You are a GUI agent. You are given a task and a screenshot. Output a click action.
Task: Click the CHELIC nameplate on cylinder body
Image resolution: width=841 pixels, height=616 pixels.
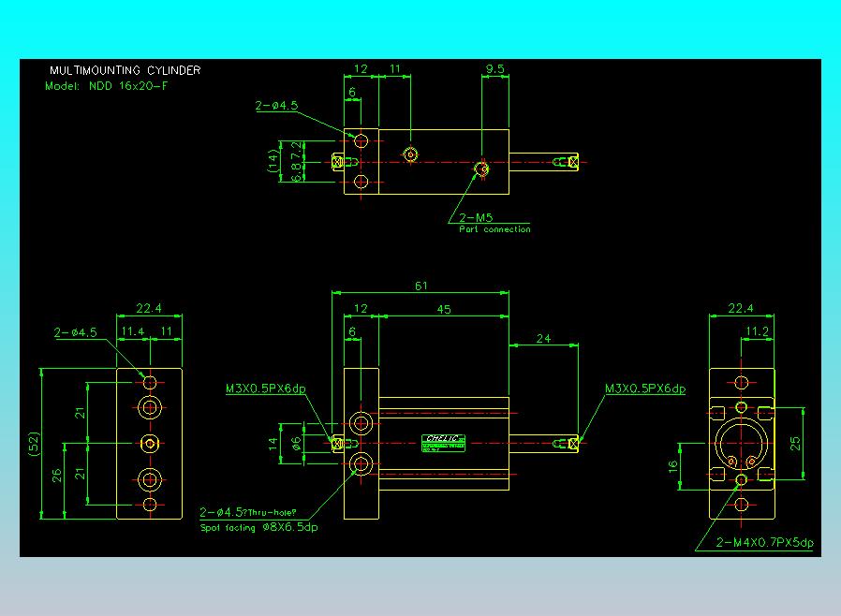(x=443, y=443)
